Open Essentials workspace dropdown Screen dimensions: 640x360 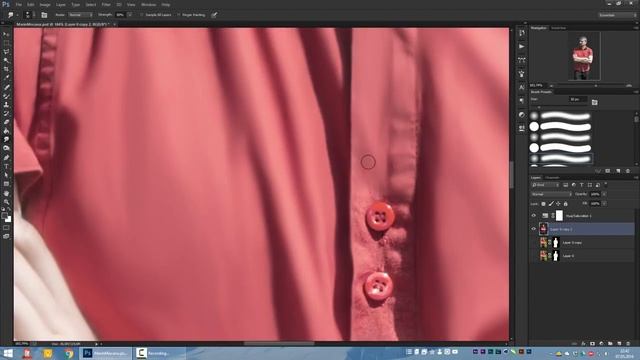pyautogui.click(x=617, y=15)
